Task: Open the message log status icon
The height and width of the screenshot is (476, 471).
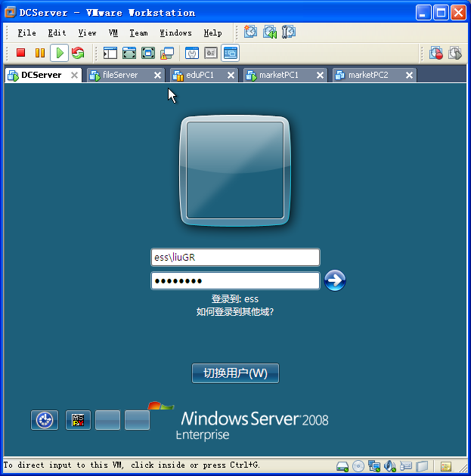Action: coord(446,466)
